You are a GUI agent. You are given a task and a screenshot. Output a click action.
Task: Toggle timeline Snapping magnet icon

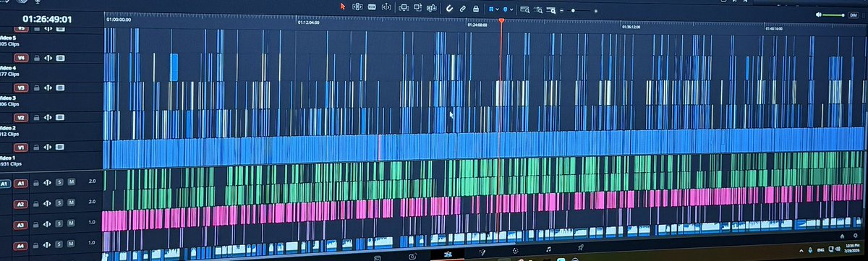pyautogui.click(x=448, y=8)
